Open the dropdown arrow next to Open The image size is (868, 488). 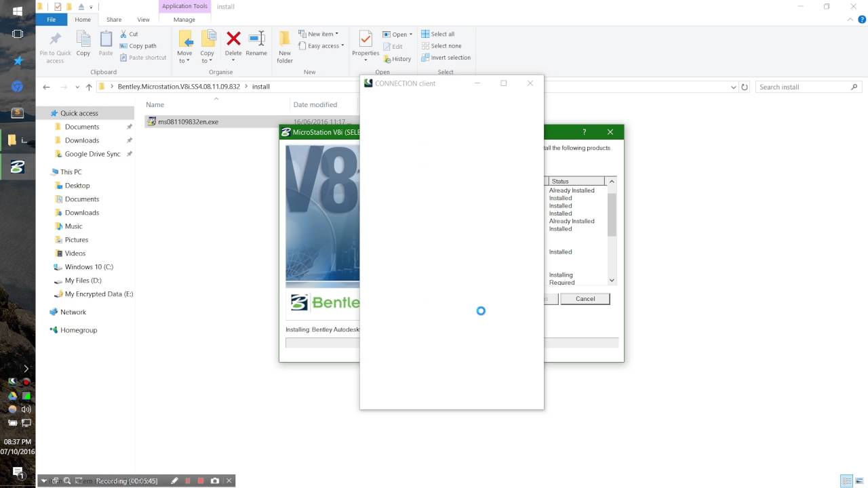(x=411, y=35)
